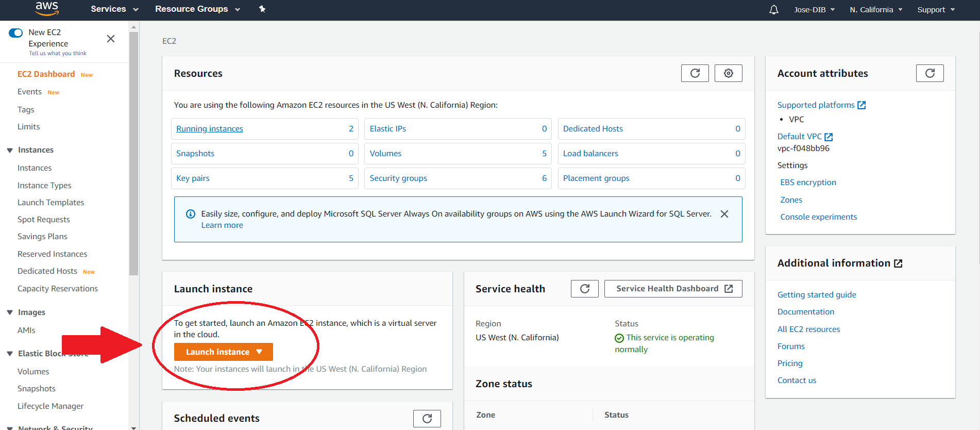The height and width of the screenshot is (430, 980).
Task: Refresh the Service health panel
Action: click(x=584, y=289)
